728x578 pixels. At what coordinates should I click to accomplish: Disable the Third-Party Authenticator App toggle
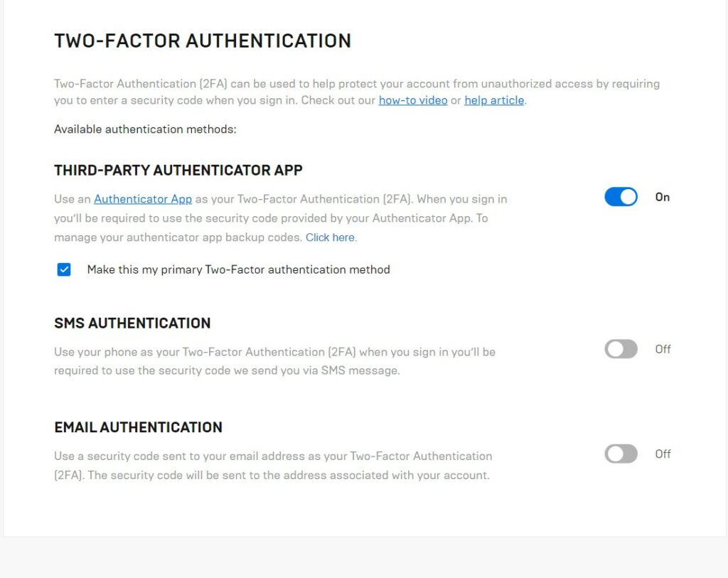621,197
